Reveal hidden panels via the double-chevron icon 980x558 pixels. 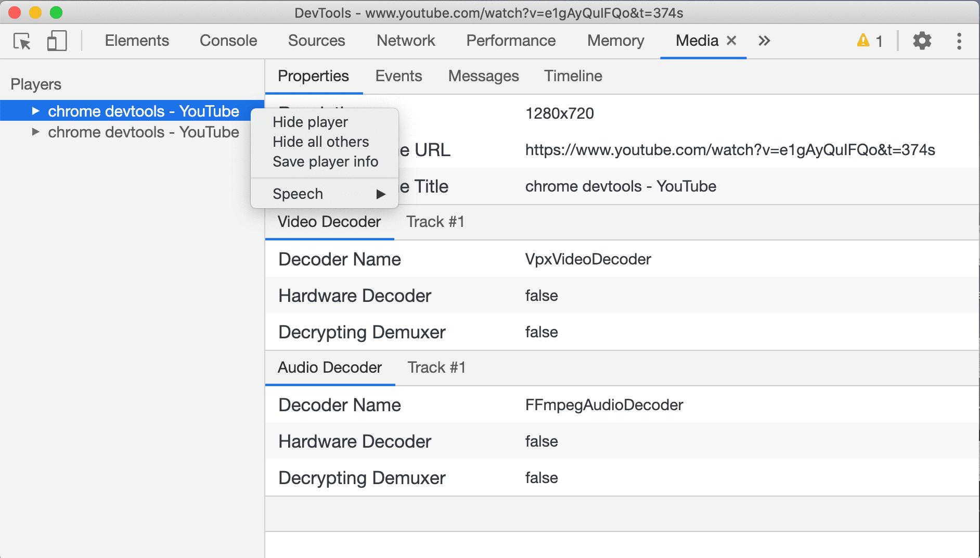(x=764, y=41)
